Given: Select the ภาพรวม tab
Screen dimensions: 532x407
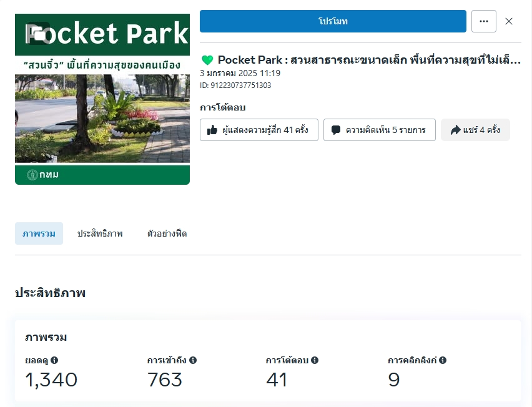Looking at the screenshot, I should [39, 233].
